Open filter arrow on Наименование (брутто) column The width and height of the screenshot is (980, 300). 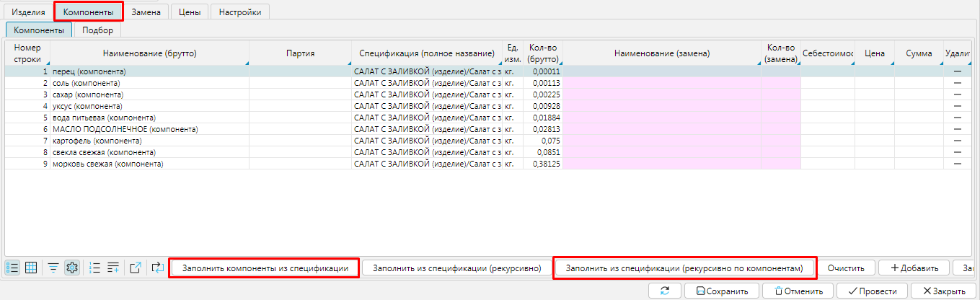(x=246, y=64)
